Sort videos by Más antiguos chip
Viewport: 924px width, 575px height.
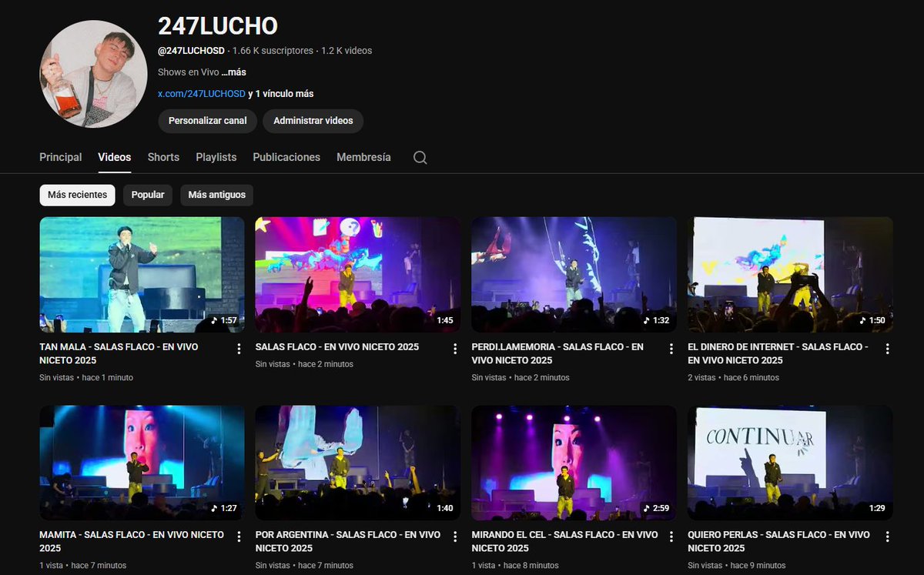tap(216, 195)
